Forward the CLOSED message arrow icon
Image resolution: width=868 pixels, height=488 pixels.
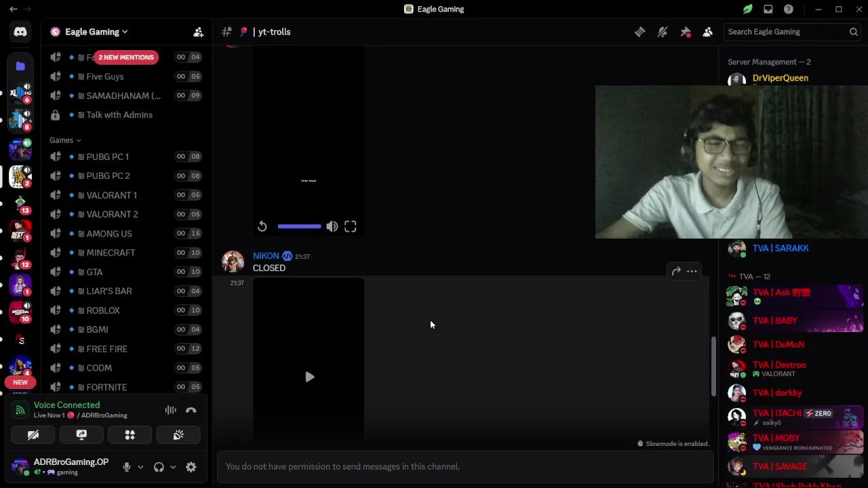[676, 271]
